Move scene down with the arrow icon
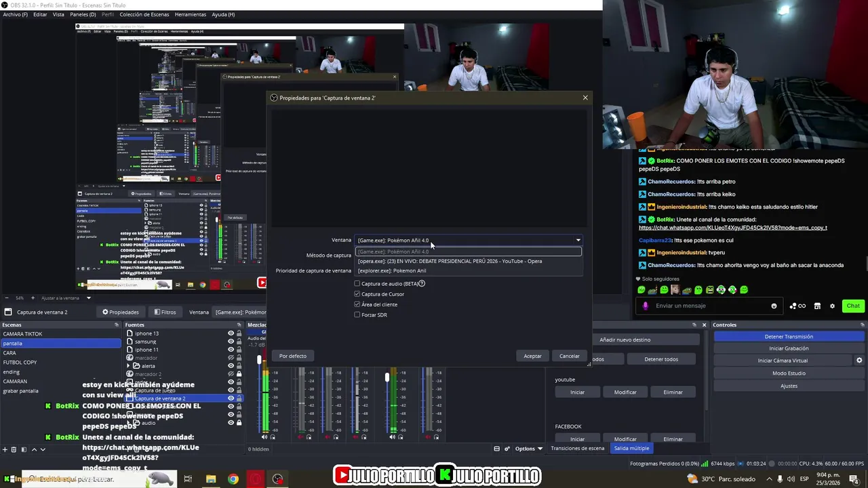Image resolution: width=868 pixels, height=488 pixels. click(x=43, y=449)
